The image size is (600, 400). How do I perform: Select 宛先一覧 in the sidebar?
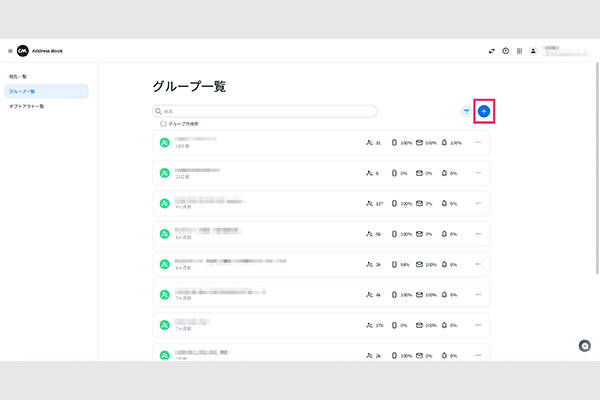click(20, 76)
